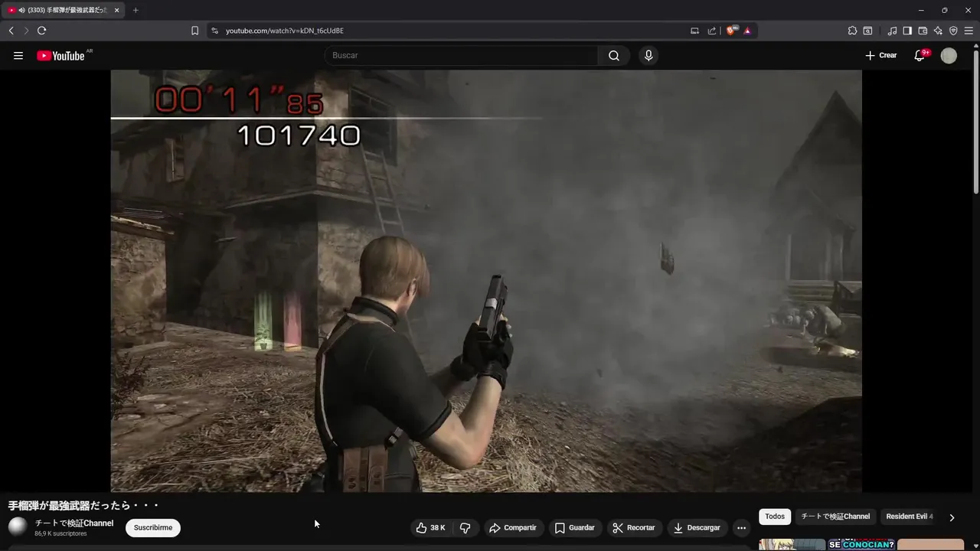Show more filter chips with right chevron

click(x=952, y=517)
